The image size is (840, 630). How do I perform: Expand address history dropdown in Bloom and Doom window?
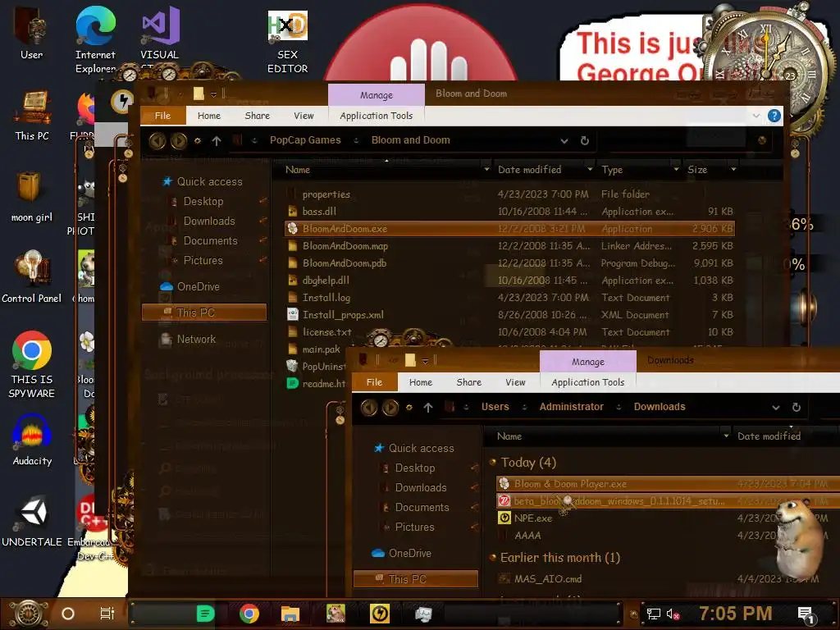564,141
